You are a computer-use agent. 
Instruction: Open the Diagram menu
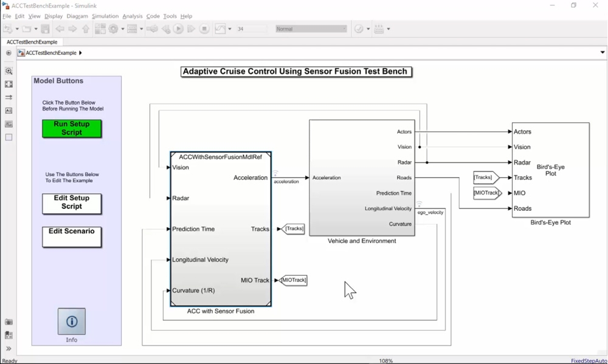pos(77,16)
